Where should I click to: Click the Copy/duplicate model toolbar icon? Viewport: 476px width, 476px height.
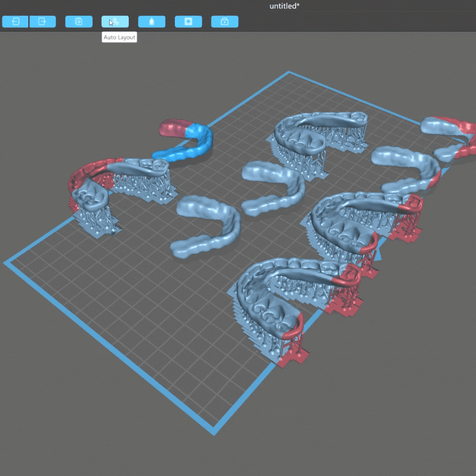[79, 22]
